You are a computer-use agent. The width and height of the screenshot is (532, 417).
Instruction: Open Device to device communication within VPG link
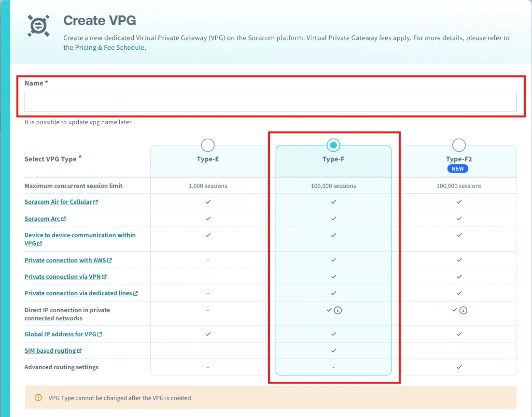[x=80, y=239]
